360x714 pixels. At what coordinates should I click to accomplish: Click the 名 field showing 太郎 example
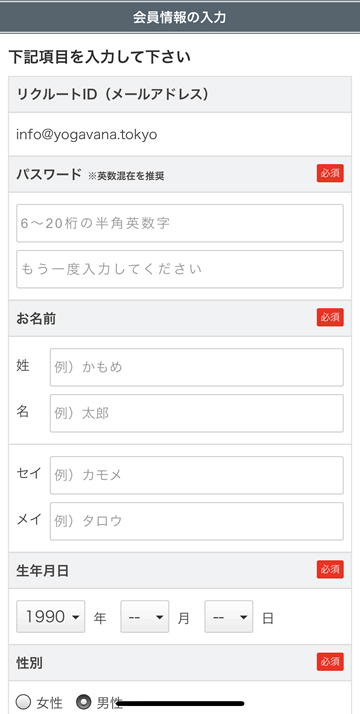click(197, 413)
